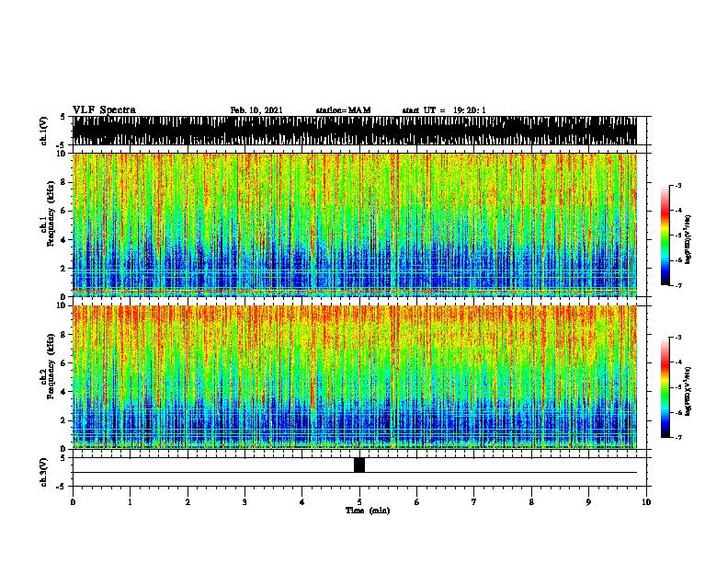Click the 4 kHz tick label on ch.2 axis

[64, 392]
